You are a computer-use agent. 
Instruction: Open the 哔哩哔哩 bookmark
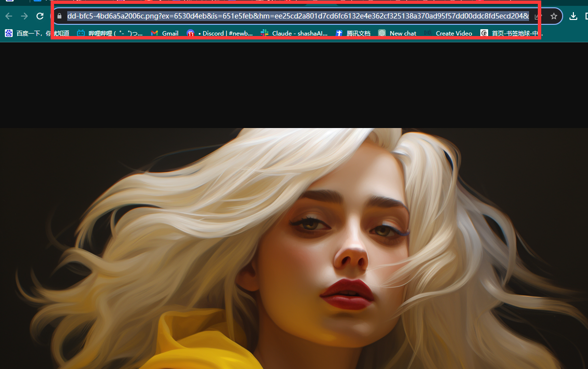pos(110,33)
